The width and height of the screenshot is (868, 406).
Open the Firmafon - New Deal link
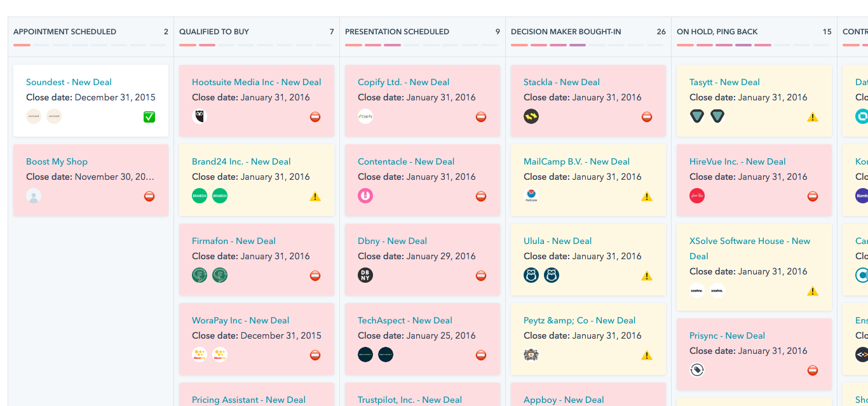[233, 241]
